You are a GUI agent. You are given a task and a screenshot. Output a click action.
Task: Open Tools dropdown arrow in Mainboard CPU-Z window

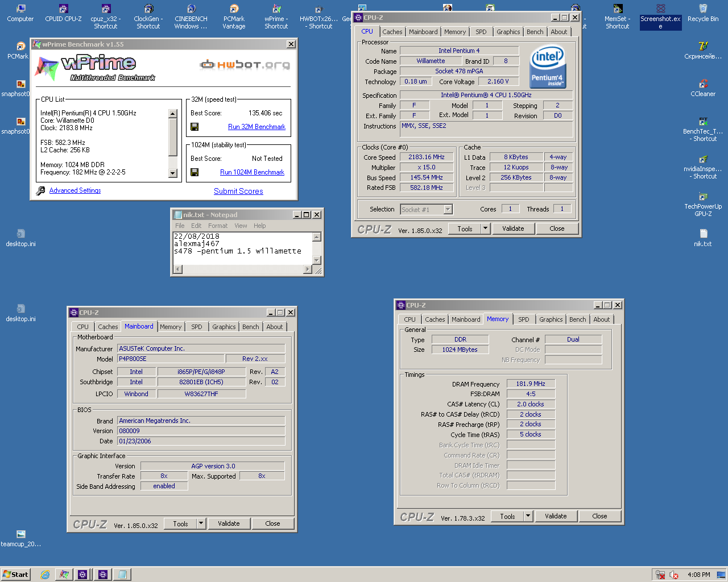coord(201,523)
